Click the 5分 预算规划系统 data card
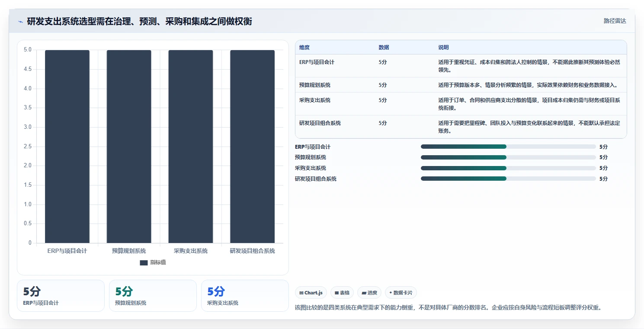Viewport: 644px width, 329px height. coord(153,296)
